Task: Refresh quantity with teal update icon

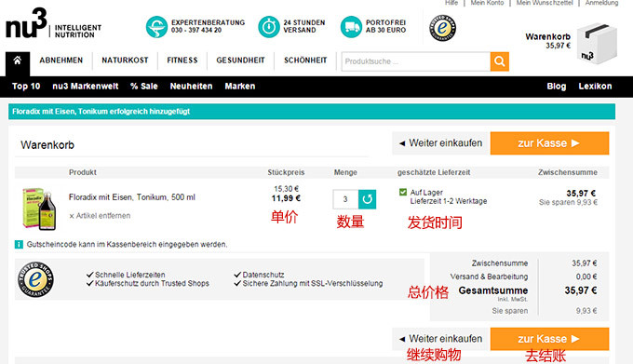Action: 367,199
